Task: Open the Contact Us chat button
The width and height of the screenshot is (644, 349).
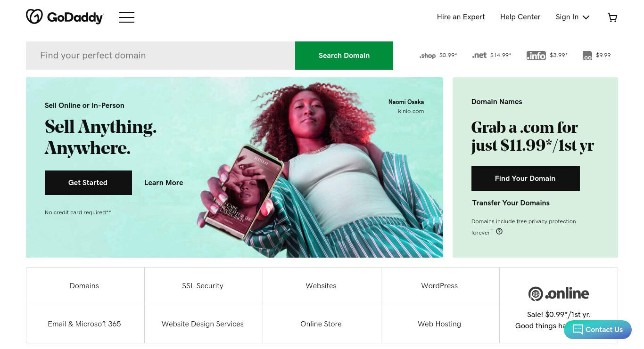Action: click(x=598, y=330)
